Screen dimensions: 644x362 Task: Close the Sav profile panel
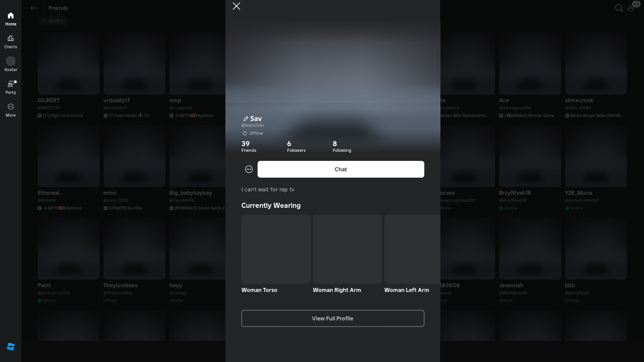pyautogui.click(x=236, y=6)
